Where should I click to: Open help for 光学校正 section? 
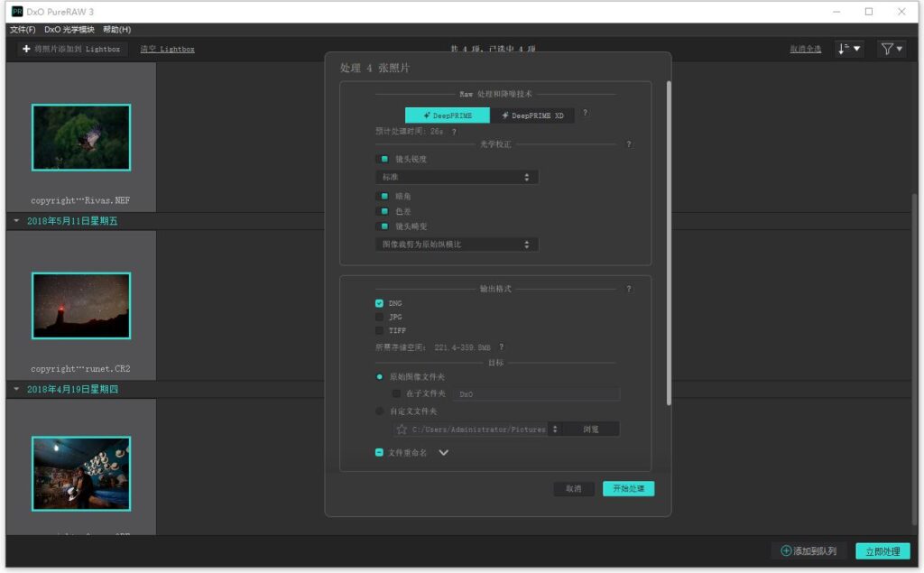[629, 144]
